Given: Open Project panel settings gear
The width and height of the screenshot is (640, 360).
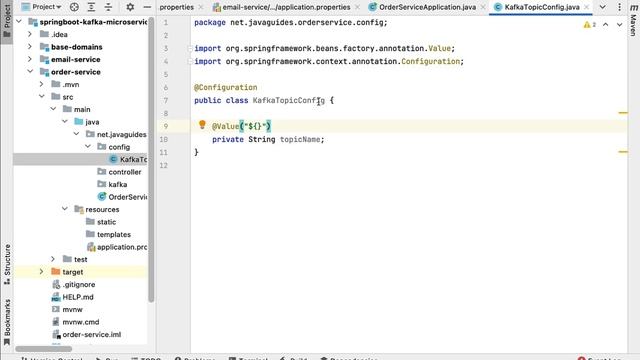Looking at the screenshot, I should pyautogui.click(x=130, y=7).
